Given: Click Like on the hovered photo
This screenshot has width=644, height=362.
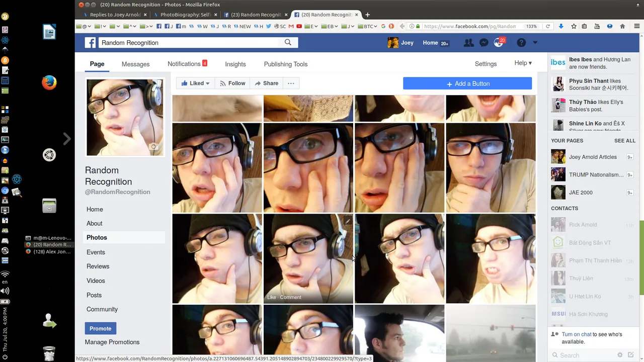Looking at the screenshot, I should pos(272,297).
